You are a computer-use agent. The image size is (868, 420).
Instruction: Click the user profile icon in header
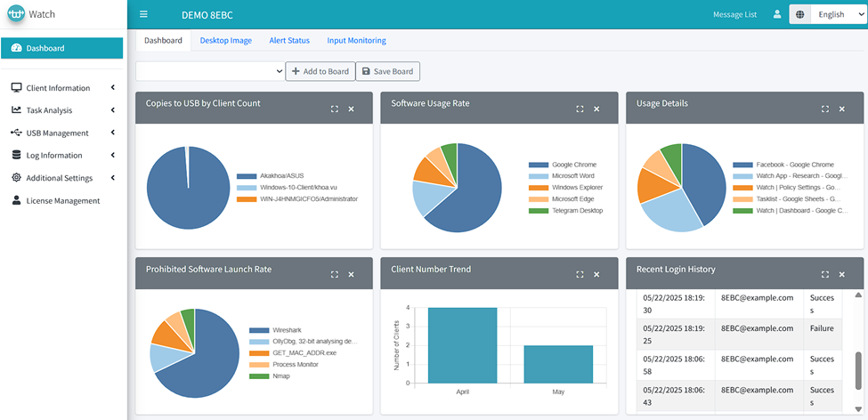(x=776, y=14)
